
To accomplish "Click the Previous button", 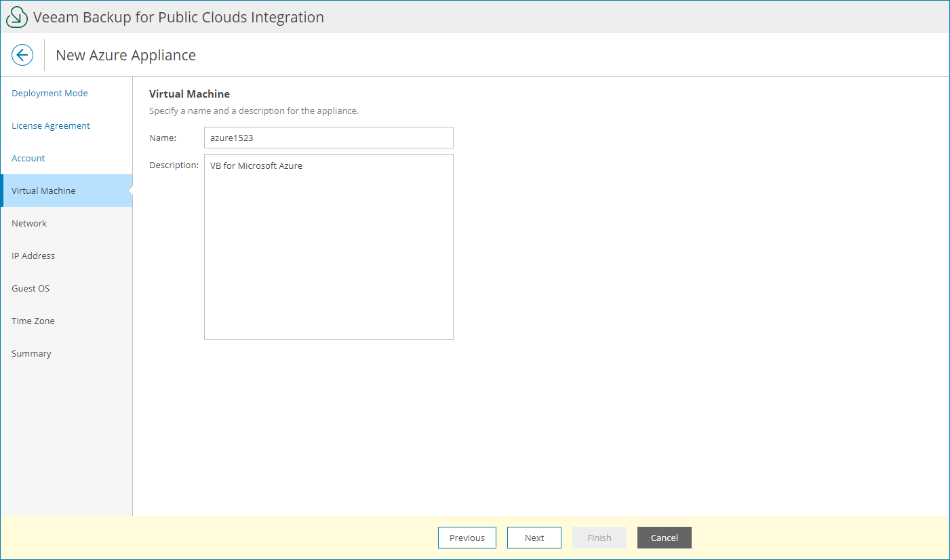I will tap(467, 538).
